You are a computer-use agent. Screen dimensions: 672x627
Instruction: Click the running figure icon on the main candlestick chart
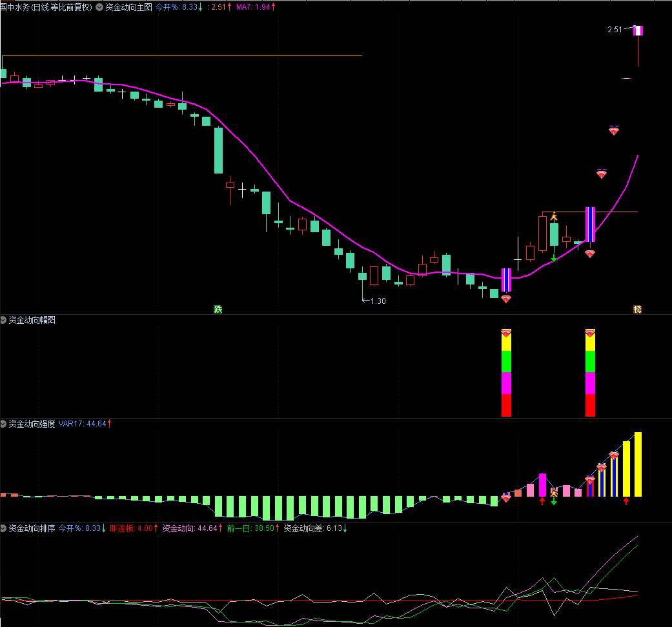tap(553, 217)
